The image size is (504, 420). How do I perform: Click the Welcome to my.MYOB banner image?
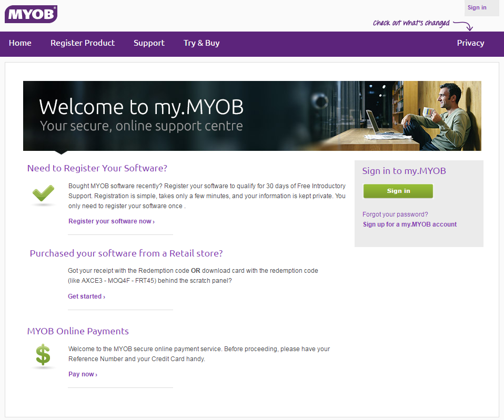(x=252, y=116)
